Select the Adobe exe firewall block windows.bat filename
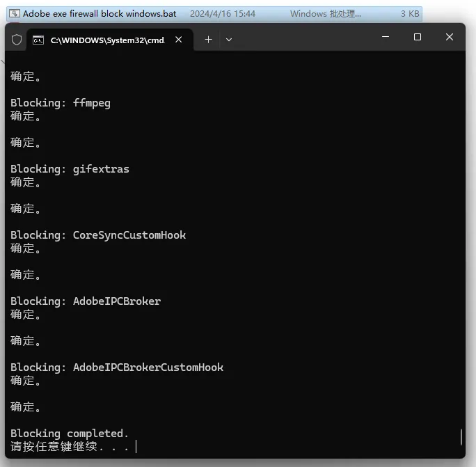 click(100, 13)
